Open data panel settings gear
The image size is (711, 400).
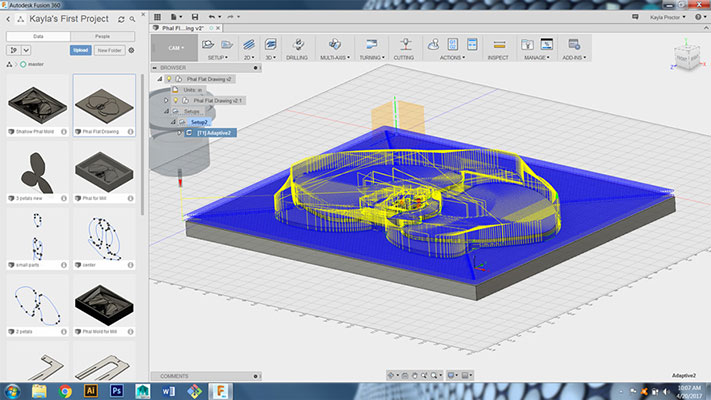pos(131,50)
